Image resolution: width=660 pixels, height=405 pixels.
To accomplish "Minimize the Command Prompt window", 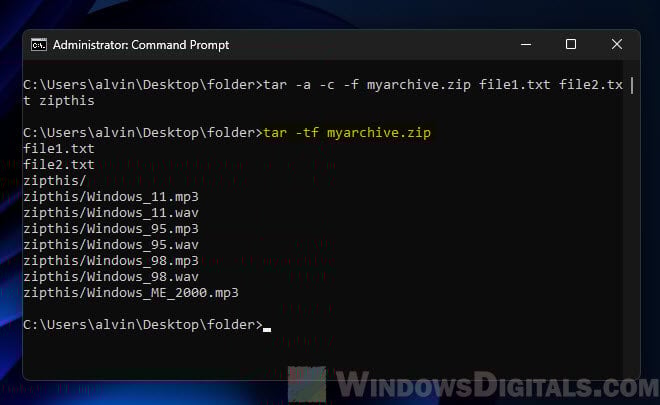I will point(526,44).
